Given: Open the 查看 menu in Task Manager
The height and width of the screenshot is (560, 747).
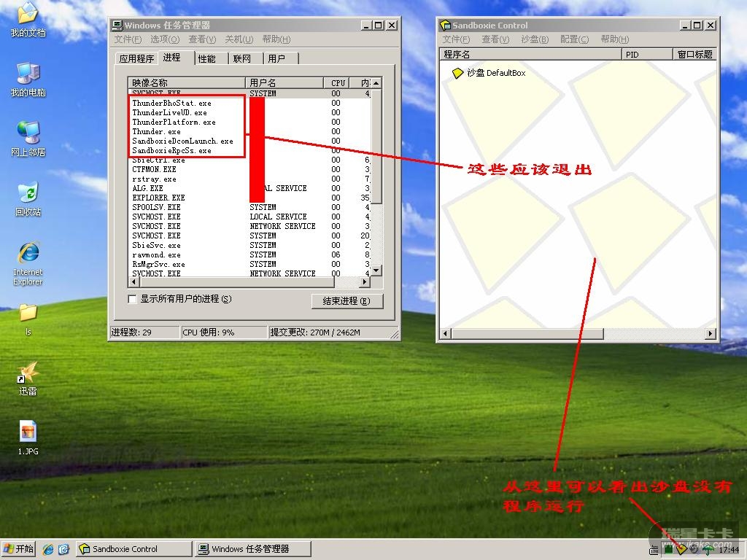Looking at the screenshot, I should 202,39.
